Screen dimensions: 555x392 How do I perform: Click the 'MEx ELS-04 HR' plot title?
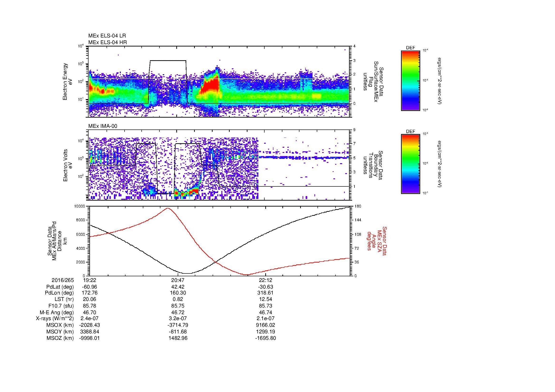coord(107,42)
